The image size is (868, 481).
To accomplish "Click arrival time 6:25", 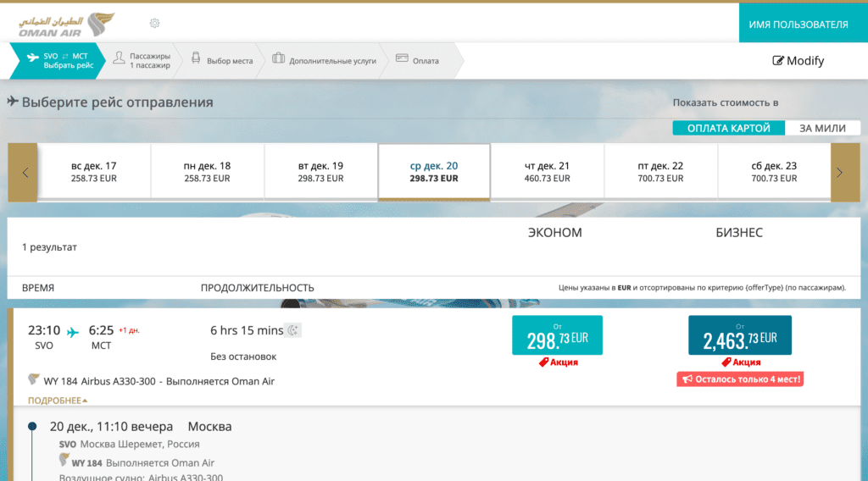I will pyautogui.click(x=102, y=330).
